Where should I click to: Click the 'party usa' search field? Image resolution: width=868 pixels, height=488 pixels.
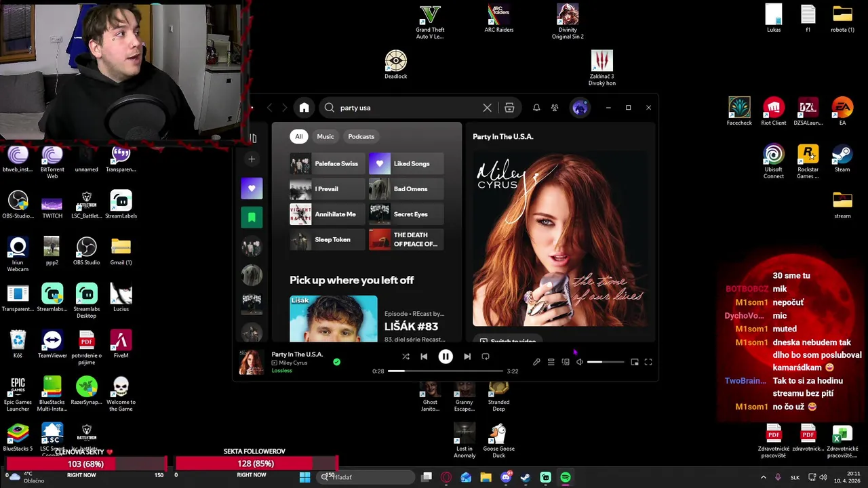[409, 108]
